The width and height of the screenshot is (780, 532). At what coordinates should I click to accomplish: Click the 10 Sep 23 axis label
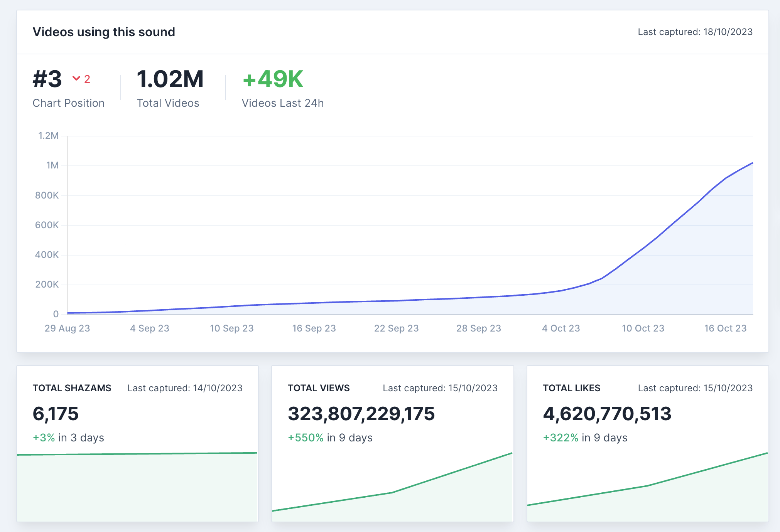click(x=231, y=328)
